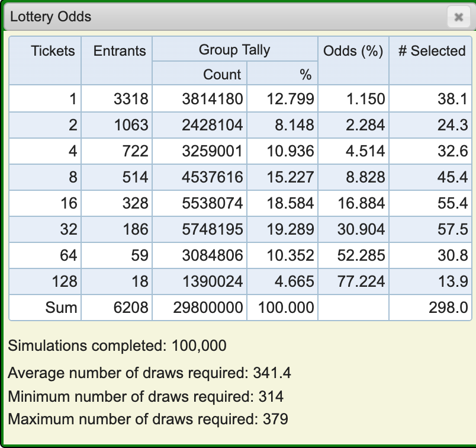Screen dimensions: 476x448
Task: Select the tickets value 128
Action: (x=65, y=281)
